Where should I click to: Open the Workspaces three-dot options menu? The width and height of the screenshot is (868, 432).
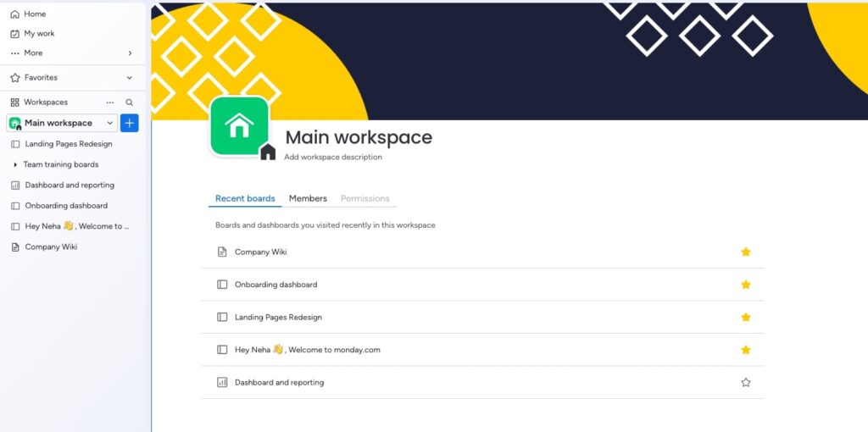(x=110, y=102)
